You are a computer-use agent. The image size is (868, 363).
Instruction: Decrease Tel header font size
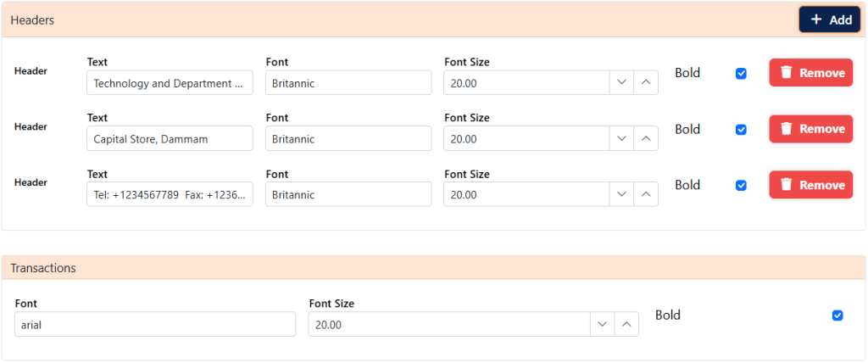[x=621, y=195]
